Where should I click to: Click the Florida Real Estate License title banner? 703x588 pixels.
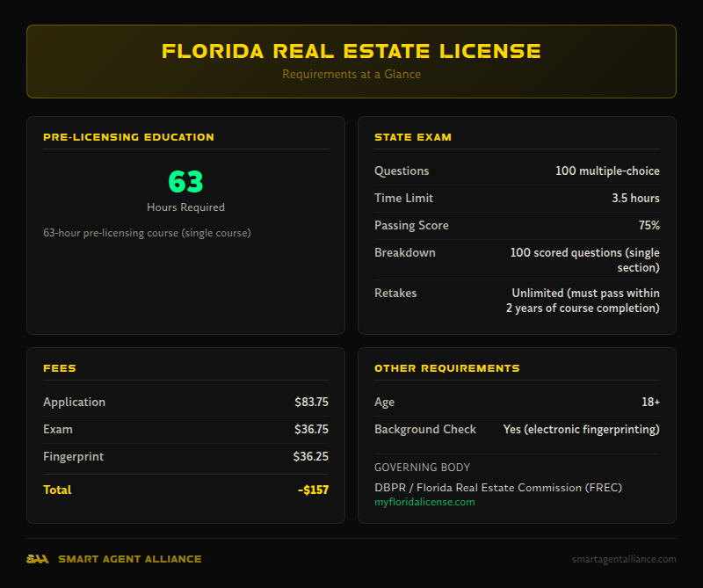pos(351,61)
